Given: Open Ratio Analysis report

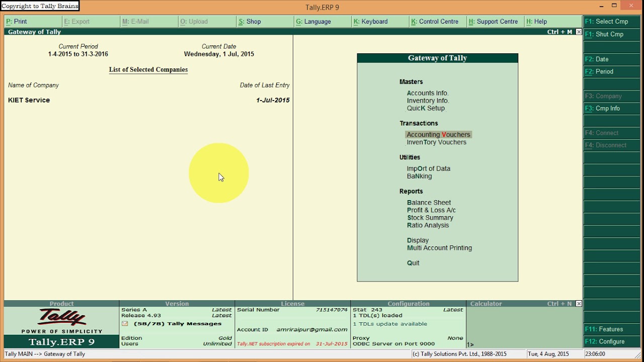Looking at the screenshot, I should pos(428,225).
